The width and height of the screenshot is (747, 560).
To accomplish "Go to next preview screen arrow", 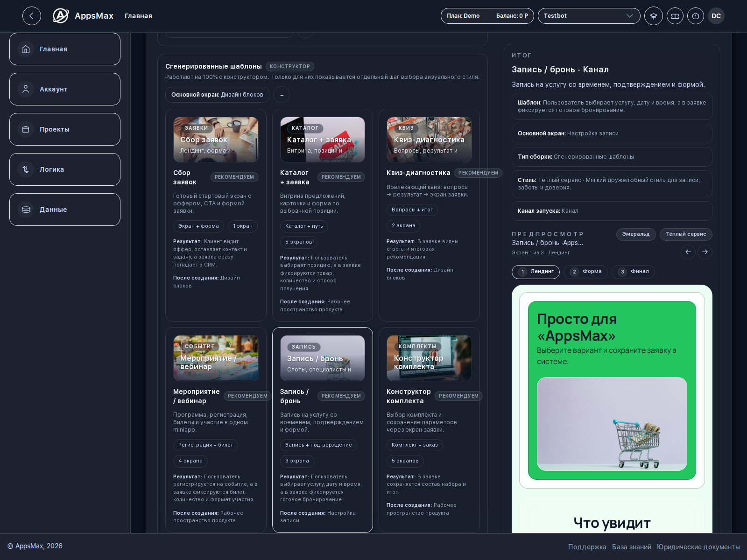I will [x=705, y=252].
